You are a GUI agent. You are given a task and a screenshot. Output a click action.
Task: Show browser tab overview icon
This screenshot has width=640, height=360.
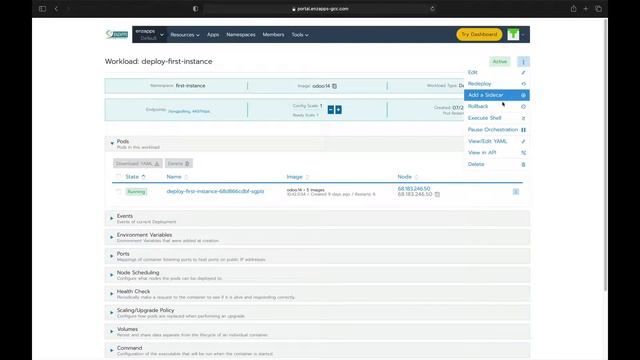click(x=598, y=9)
